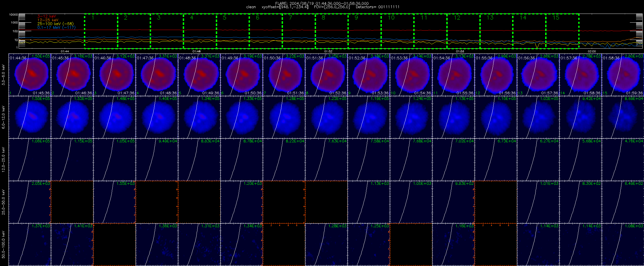Open the 25.0-50.0 keV image labeled 9.83E+02
Screen dimensions: 644x266
453,202
